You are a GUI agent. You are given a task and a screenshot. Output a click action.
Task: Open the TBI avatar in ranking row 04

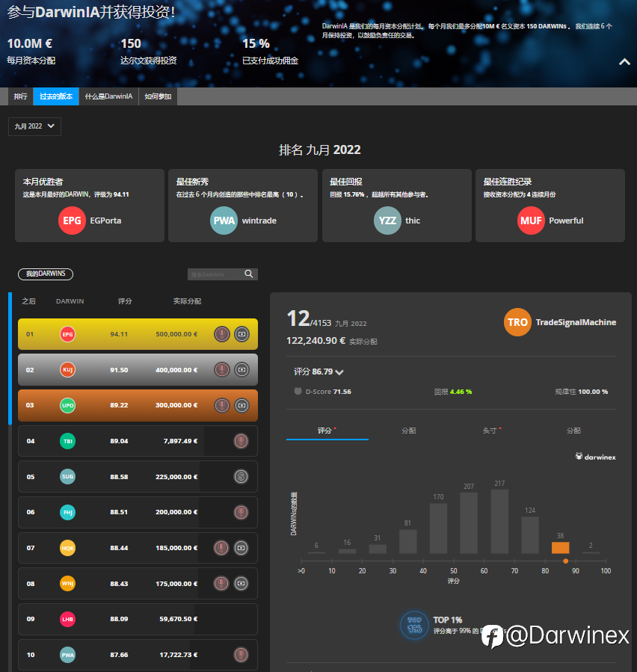(x=68, y=441)
